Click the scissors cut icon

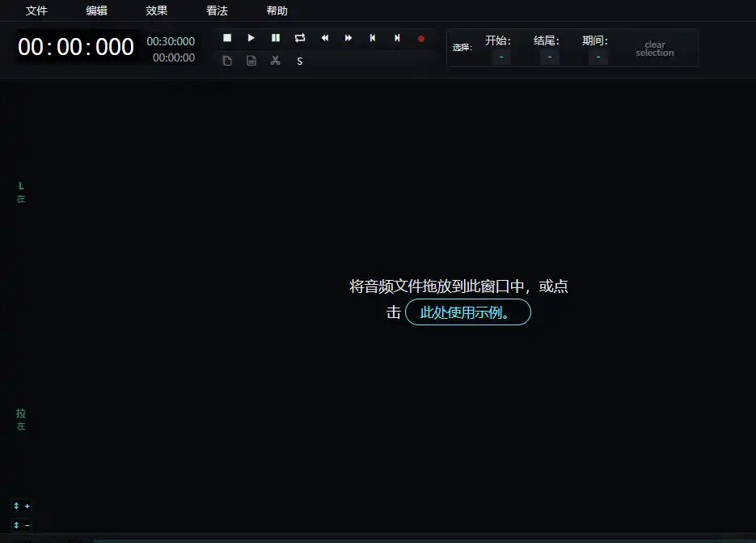coord(275,61)
